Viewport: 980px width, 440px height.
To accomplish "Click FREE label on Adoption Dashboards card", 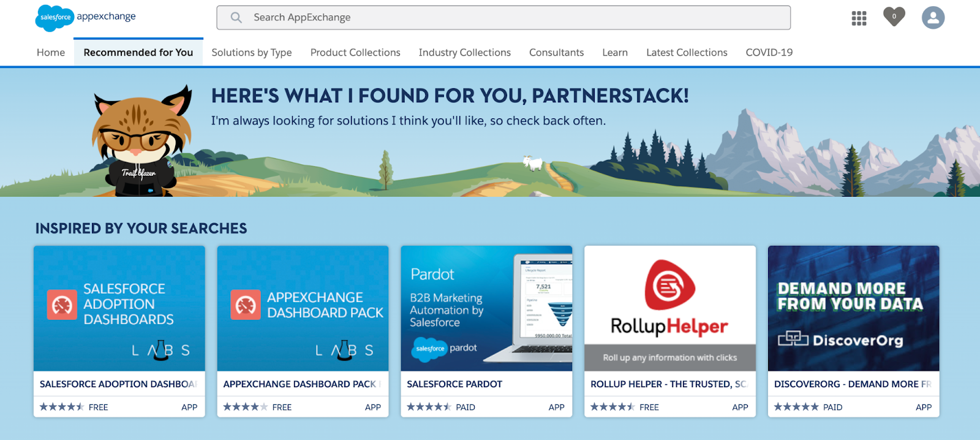I will [98, 407].
